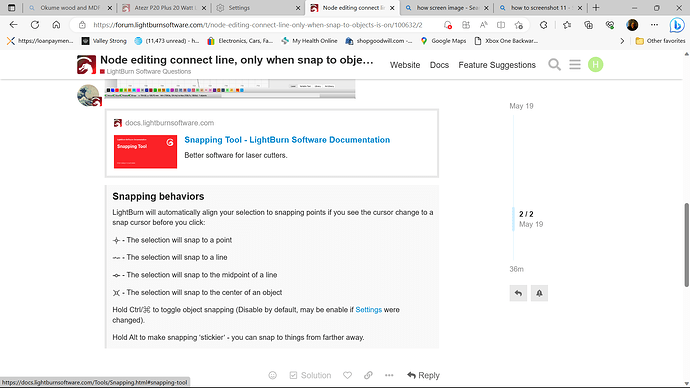The height and width of the screenshot is (388, 690).
Task: Open the forum search magnifier icon
Action: [x=554, y=65]
